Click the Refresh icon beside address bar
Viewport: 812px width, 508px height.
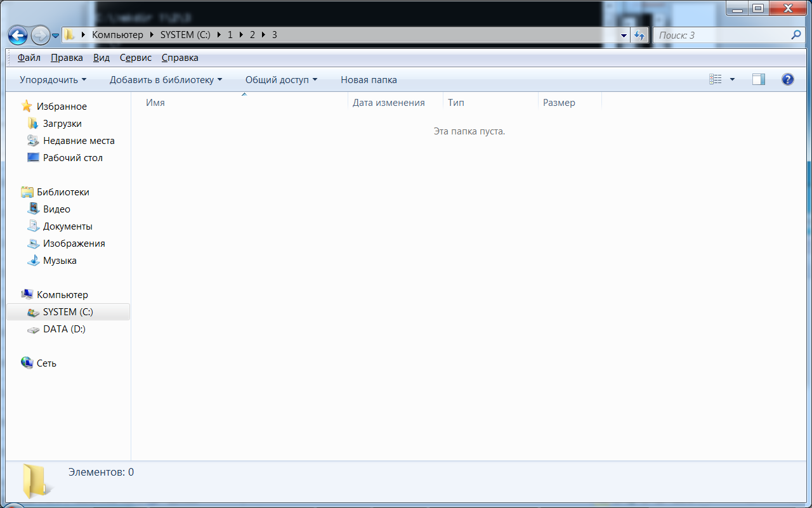tap(639, 36)
